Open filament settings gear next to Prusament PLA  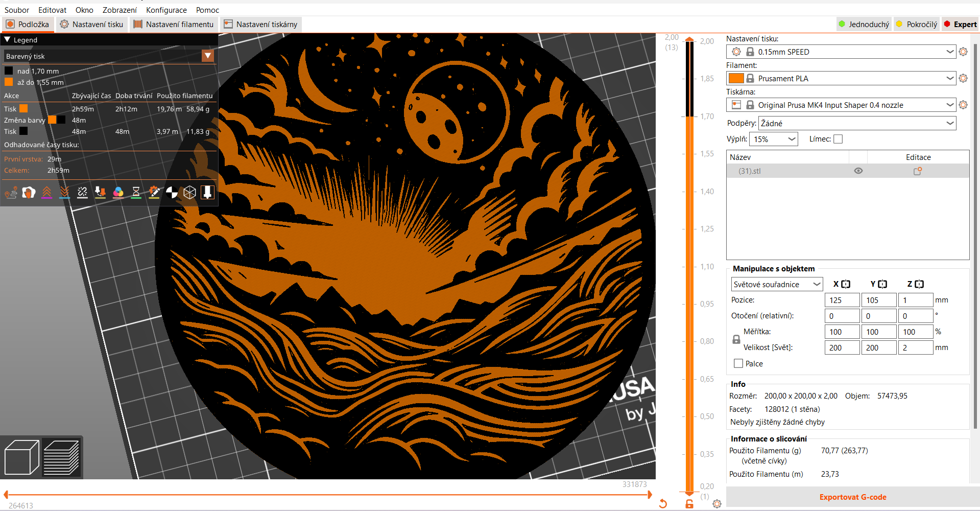click(963, 78)
